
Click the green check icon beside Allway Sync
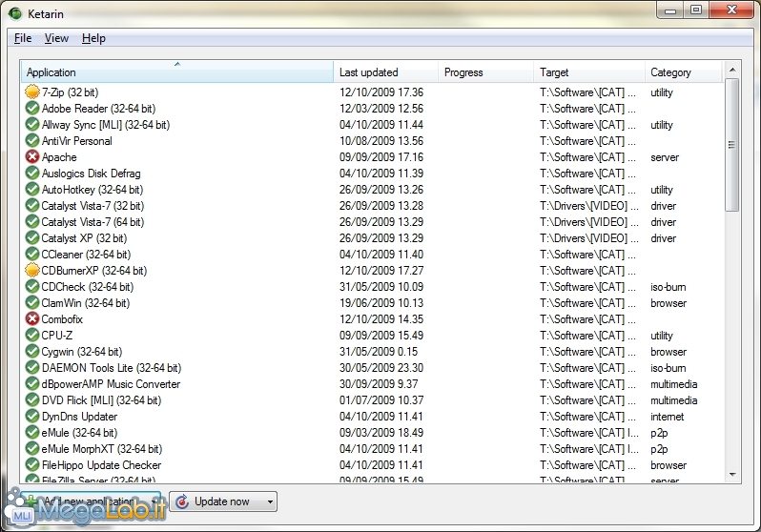pos(32,124)
